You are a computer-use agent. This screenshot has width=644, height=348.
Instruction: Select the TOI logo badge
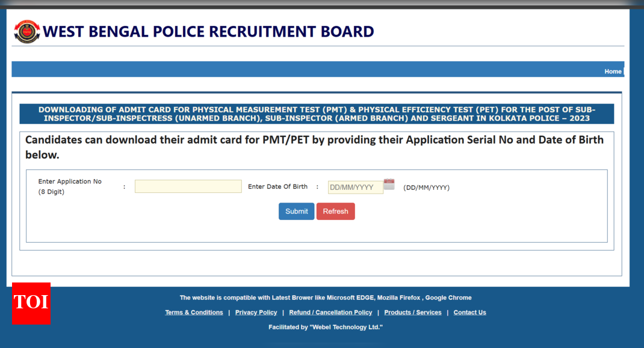[x=31, y=304]
